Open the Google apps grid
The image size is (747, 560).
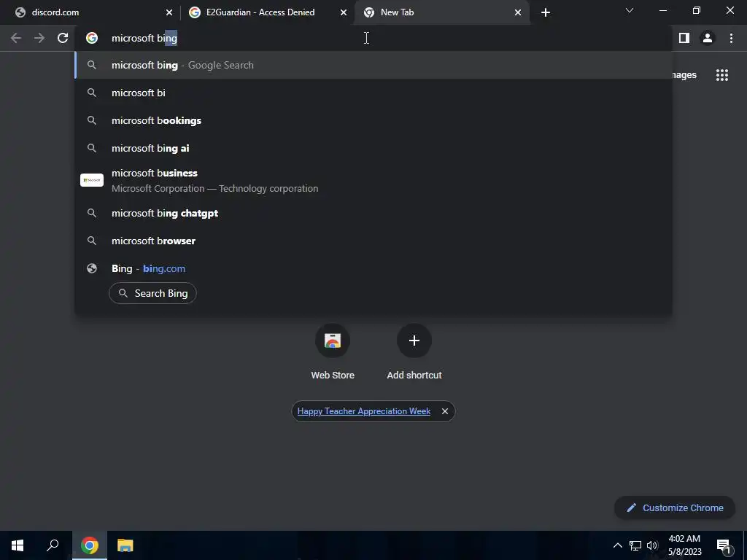[721, 75]
